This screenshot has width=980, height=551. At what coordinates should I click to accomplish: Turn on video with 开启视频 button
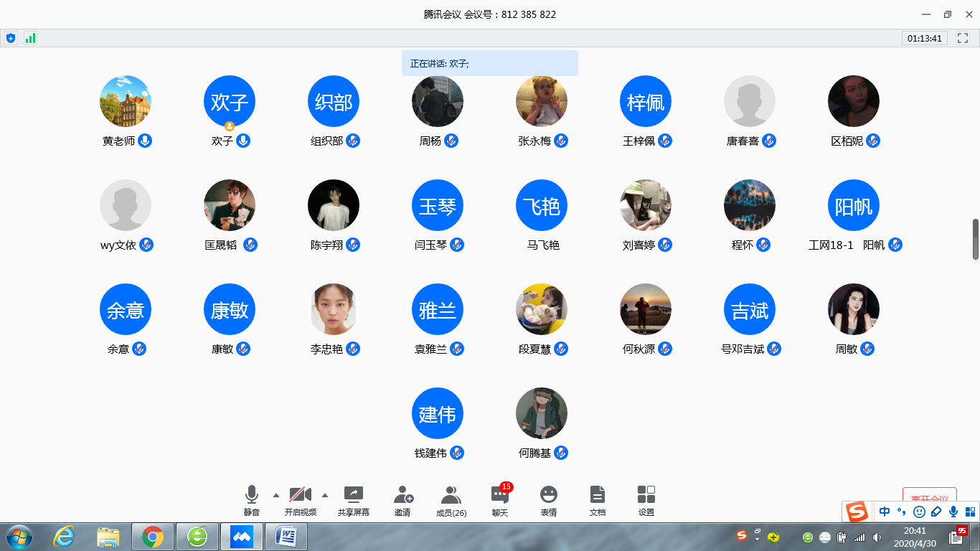pos(300,495)
